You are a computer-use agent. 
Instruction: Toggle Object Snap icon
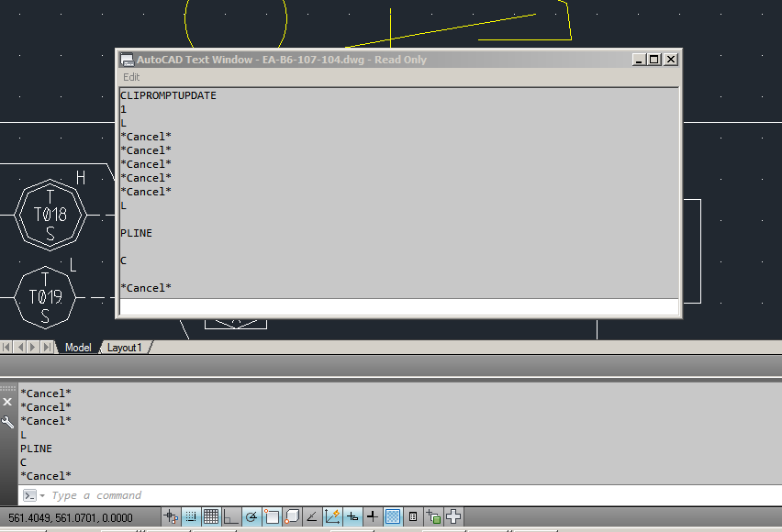pyautogui.click(x=272, y=517)
